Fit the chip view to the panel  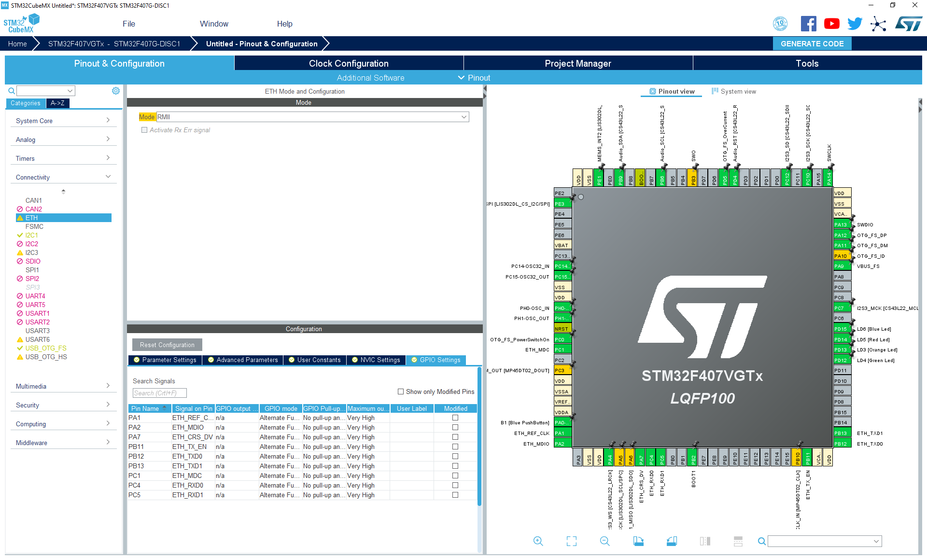pyautogui.click(x=572, y=541)
